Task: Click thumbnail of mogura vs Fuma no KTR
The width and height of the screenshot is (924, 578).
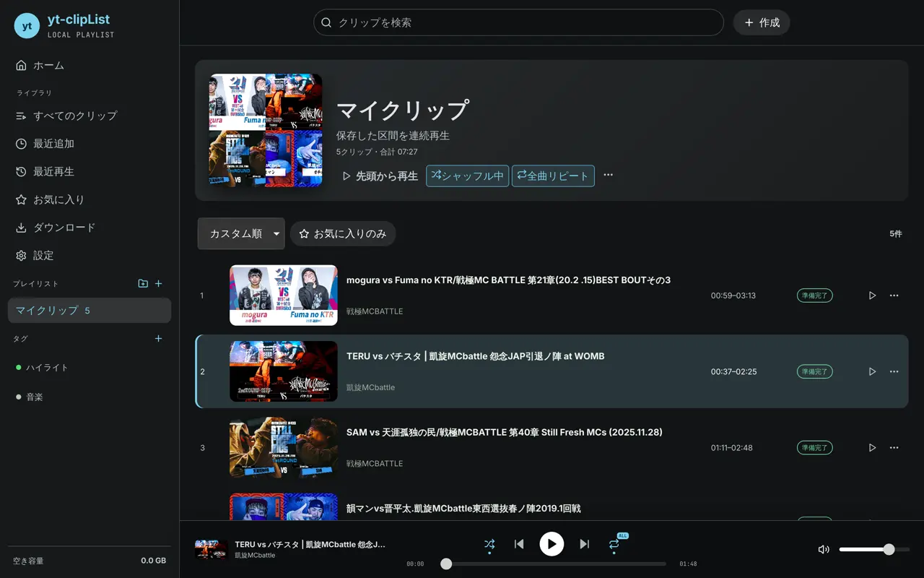Action: tap(284, 296)
